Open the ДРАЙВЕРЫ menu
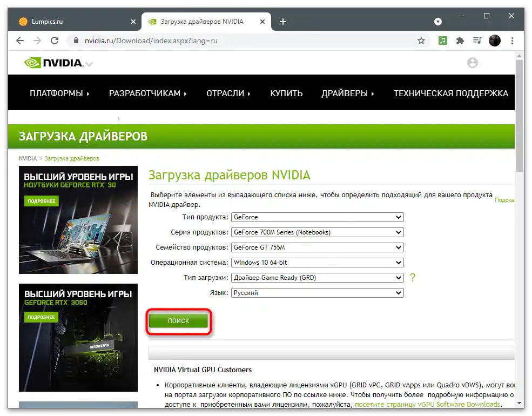Image resolution: width=532 pixels, height=416 pixels. tap(348, 93)
